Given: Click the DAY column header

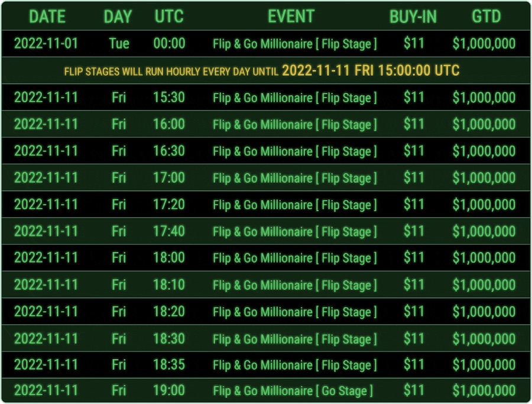Looking at the screenshot, I should (118, 17).
